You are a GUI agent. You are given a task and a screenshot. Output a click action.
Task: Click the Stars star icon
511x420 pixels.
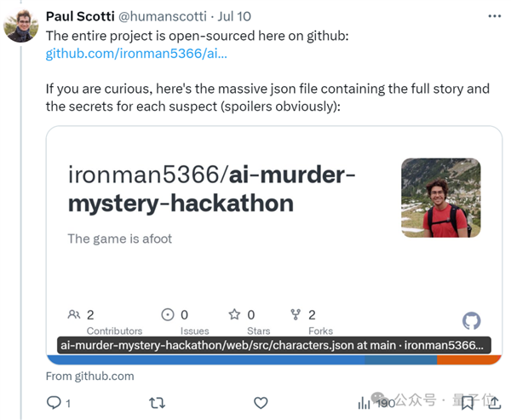[234, 314]
